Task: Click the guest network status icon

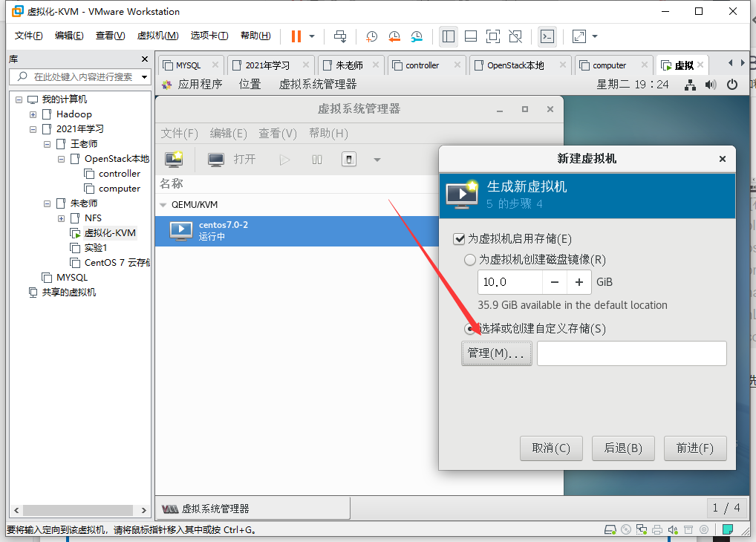Action: (691, 85)
